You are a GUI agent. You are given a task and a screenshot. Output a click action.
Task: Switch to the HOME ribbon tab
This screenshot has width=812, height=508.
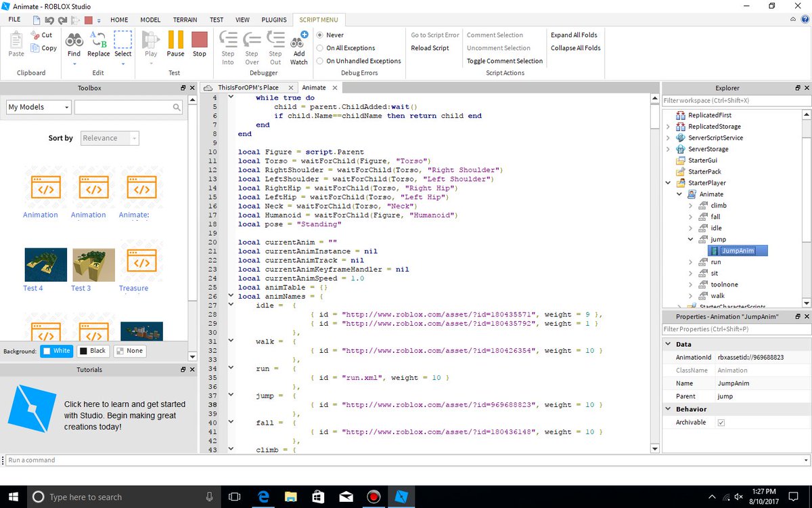[x=119, y=20]
